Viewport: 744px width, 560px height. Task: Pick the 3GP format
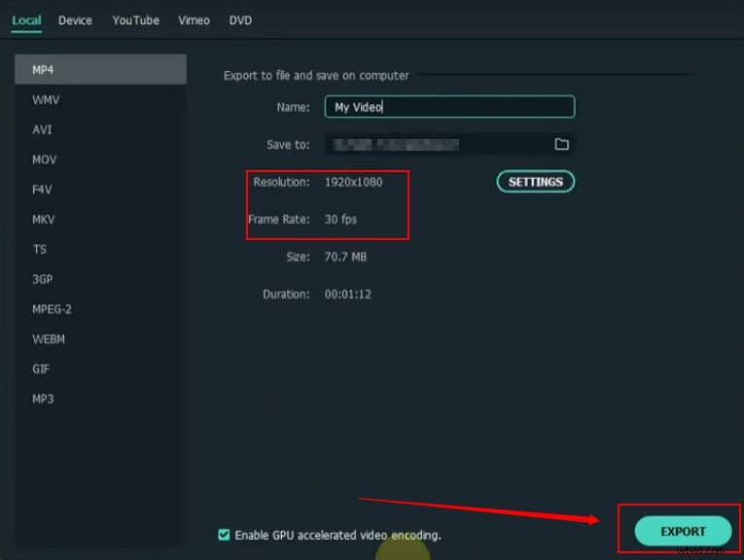pyautogui.click(x=100, y=279)
